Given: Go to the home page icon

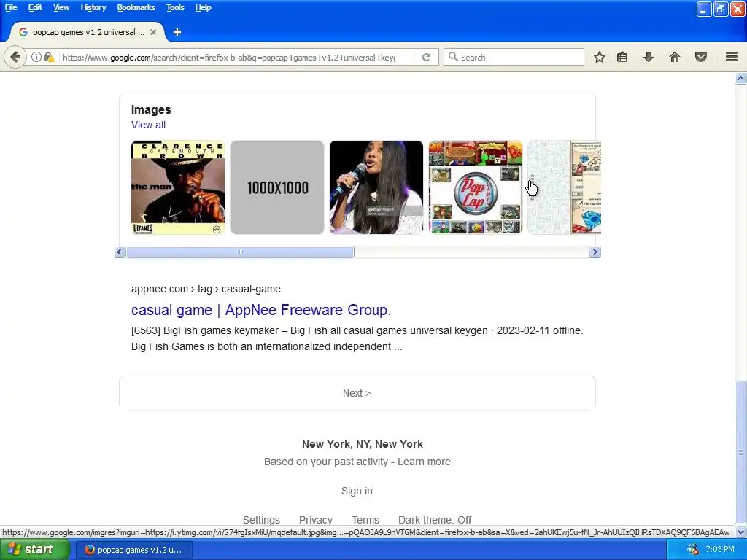Looking at the screenshot, I should tap(675, 57).
